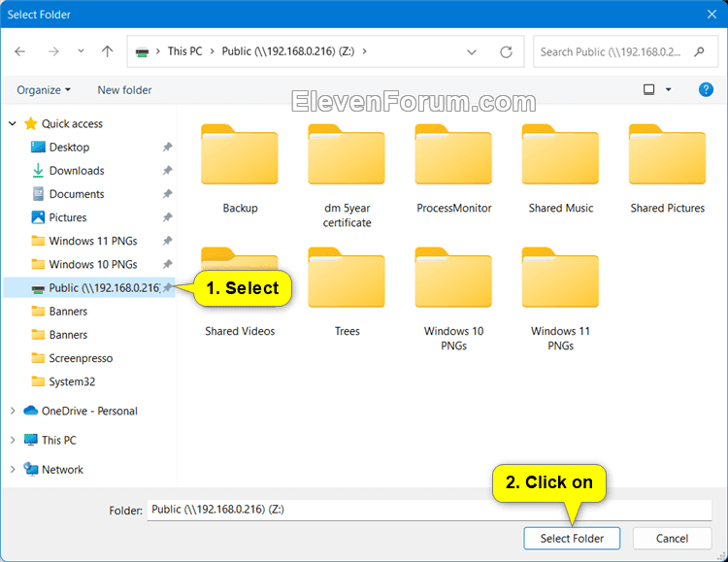Select Windows 11 PNGs in the navigation pane
728x562 pixels.
pyautogui.click(x=93, y=241)
